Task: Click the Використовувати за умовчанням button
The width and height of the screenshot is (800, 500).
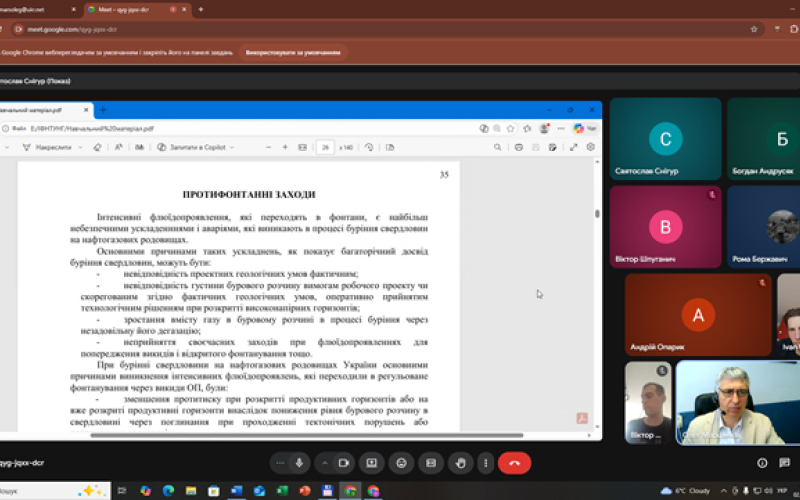Action: [x=292, y=52]
